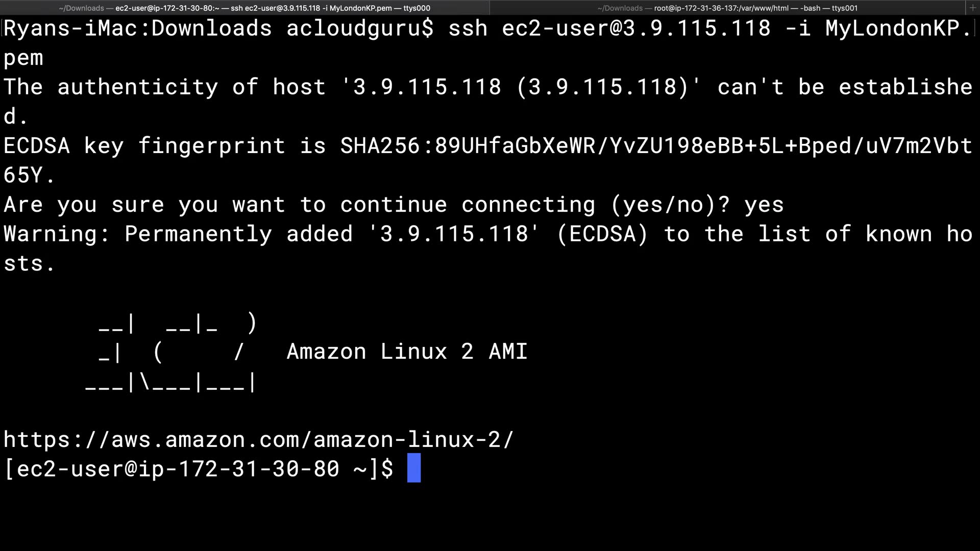Open a new terminal tab with plus button
The image size is (980, 551).
(x=973, y=8)
